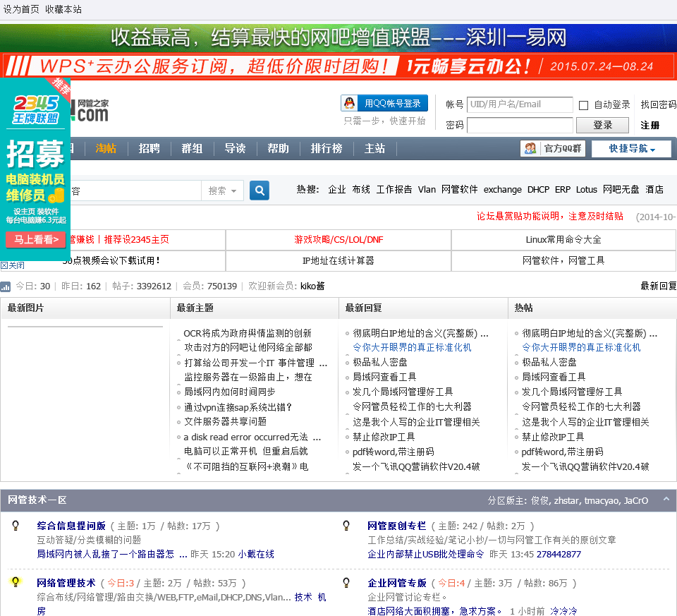
Task: Open the thread 局域网内如何时间同步
Action: [230, 392]
